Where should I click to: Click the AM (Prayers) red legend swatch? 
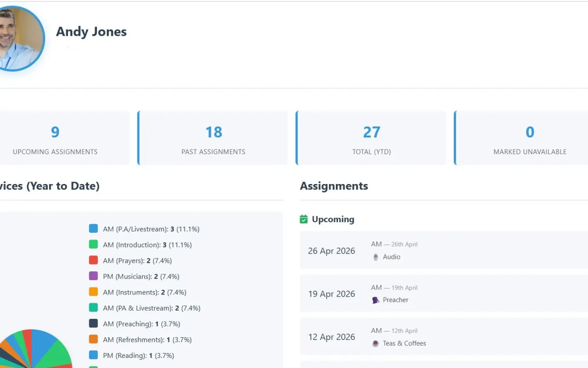tap(93, 260)
